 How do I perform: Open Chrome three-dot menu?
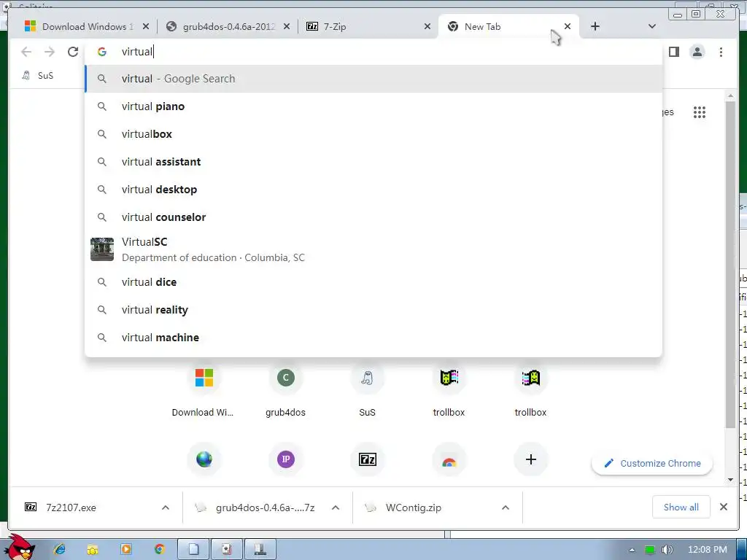[x=721, y=52]
